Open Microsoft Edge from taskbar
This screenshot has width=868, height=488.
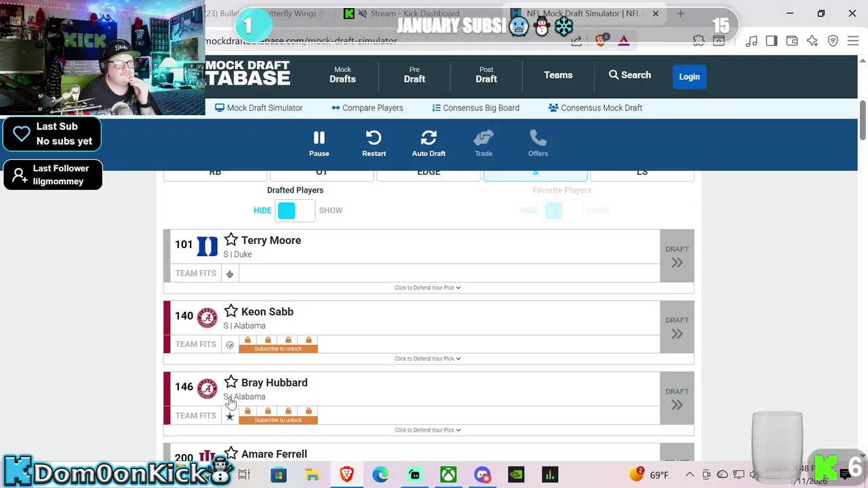380,474
